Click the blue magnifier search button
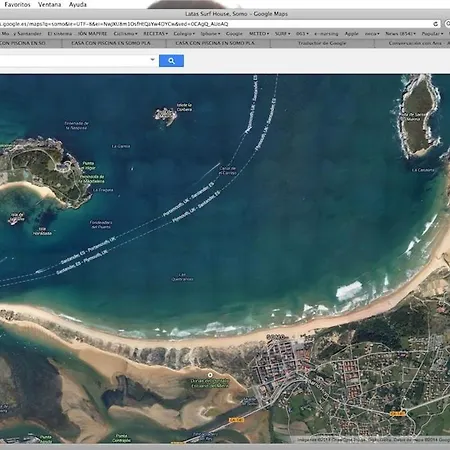The image size is (450, 450). point(171,61)
